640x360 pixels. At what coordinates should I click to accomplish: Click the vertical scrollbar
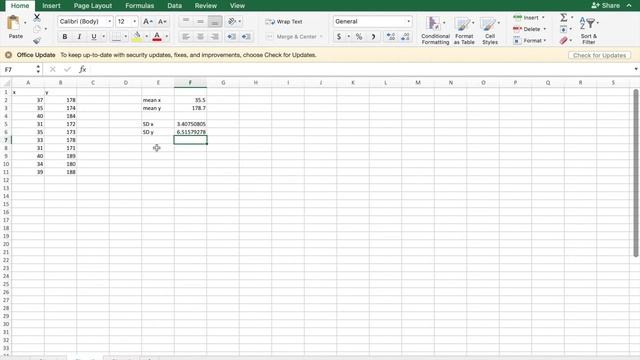pyautogui.click(x=636, y=173)
